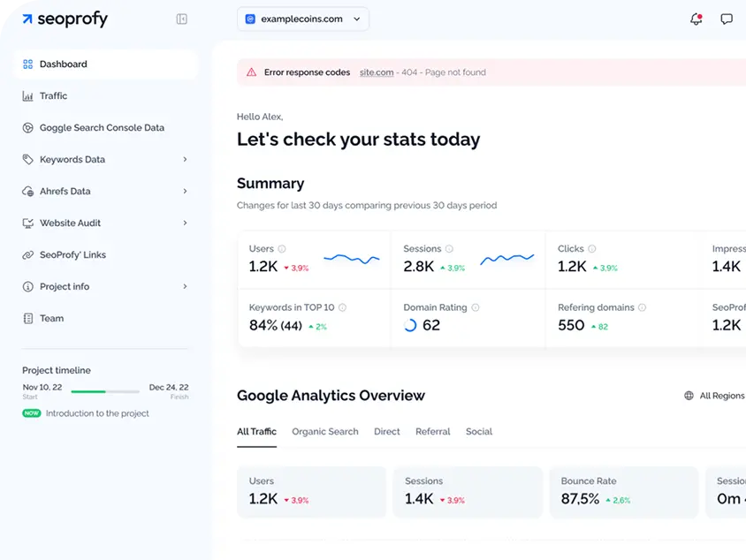Open the All Regions selector
746x560 pixels.
[714, 396]
